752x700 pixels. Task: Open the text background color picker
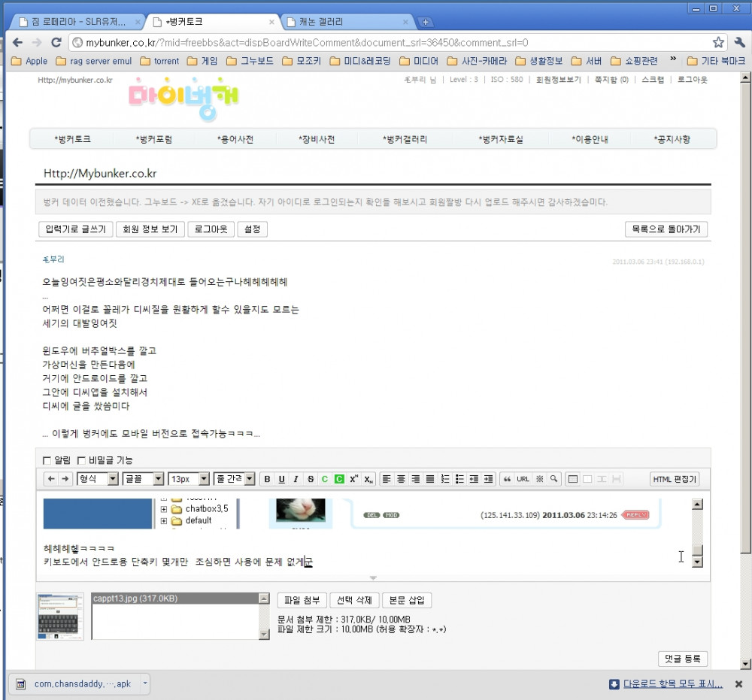point(339,479)
